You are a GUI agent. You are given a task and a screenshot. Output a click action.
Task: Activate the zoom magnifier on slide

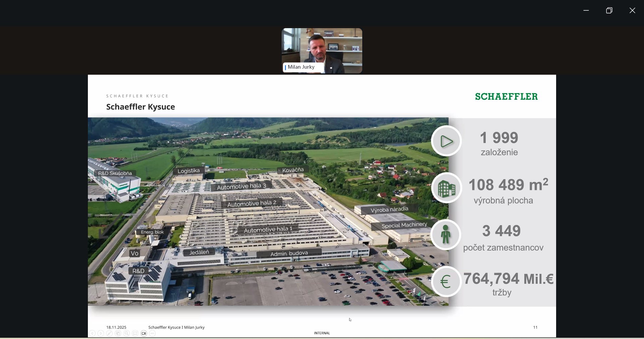pos(127,334)
